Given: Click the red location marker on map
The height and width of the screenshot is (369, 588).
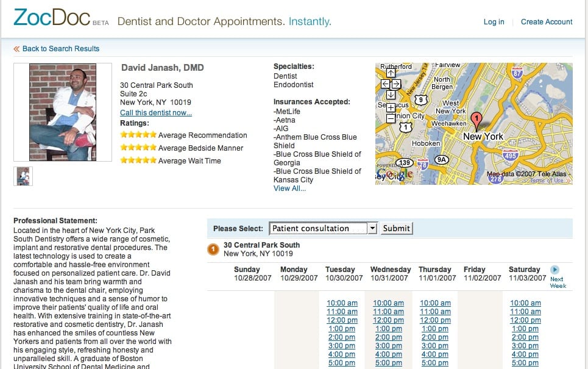Looking at the screenshot, I should click(x=476, y=121).
